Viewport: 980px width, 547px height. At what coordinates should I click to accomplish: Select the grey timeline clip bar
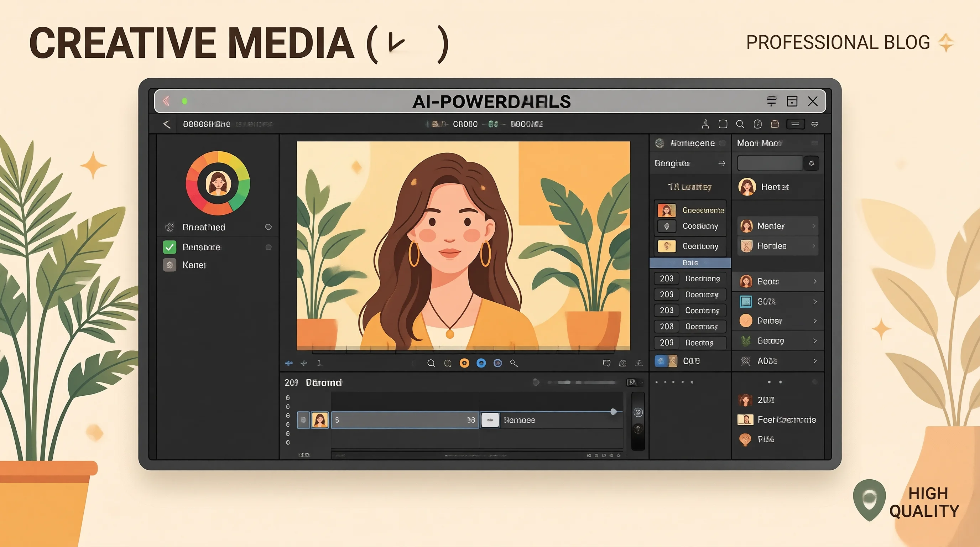click(x=405, y=420)
